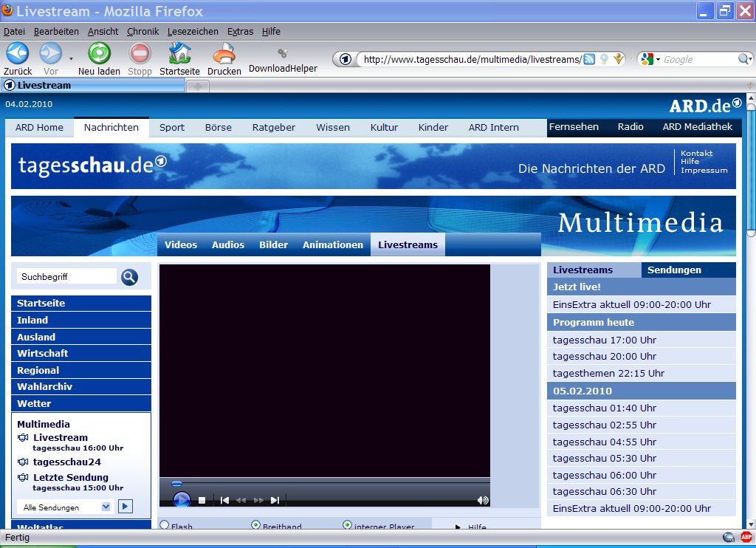Click the Zurück back arrow
756x548 pixels.
pos(17,53)
